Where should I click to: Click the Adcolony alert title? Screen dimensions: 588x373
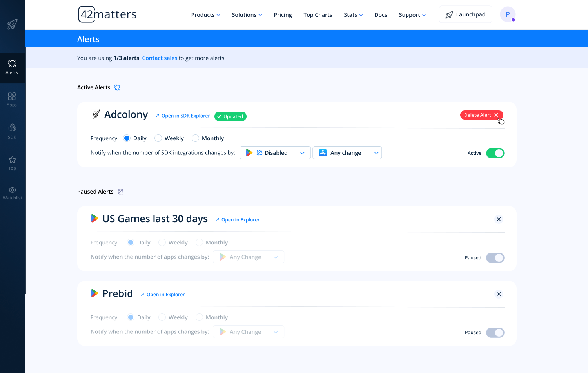click(126, 114)
